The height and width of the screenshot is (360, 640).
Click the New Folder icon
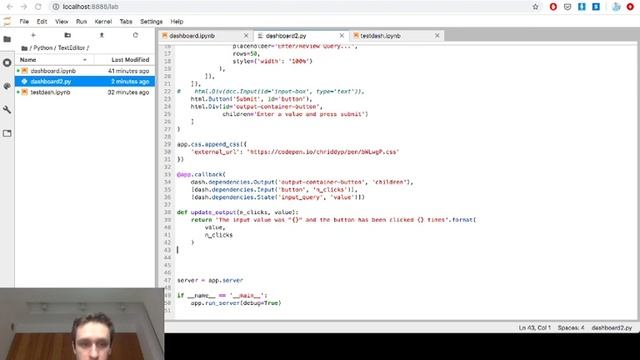point(67,35)
